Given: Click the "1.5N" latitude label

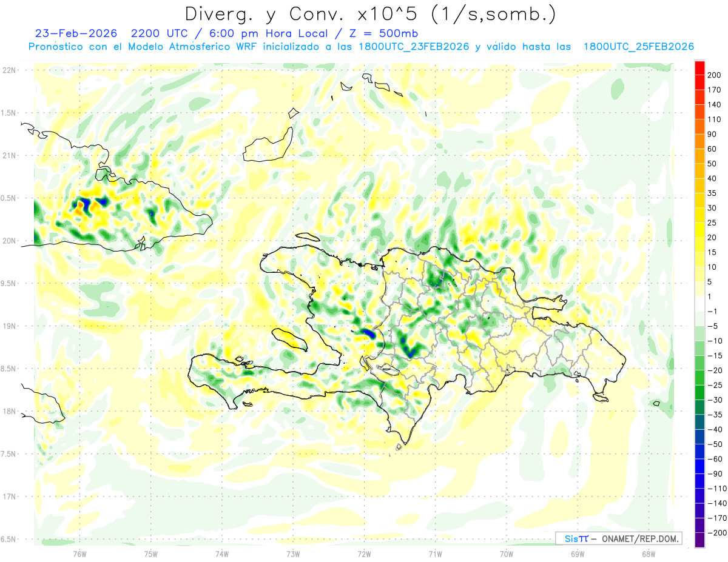Looking at the screenshot, I should (x=9, y=113).
